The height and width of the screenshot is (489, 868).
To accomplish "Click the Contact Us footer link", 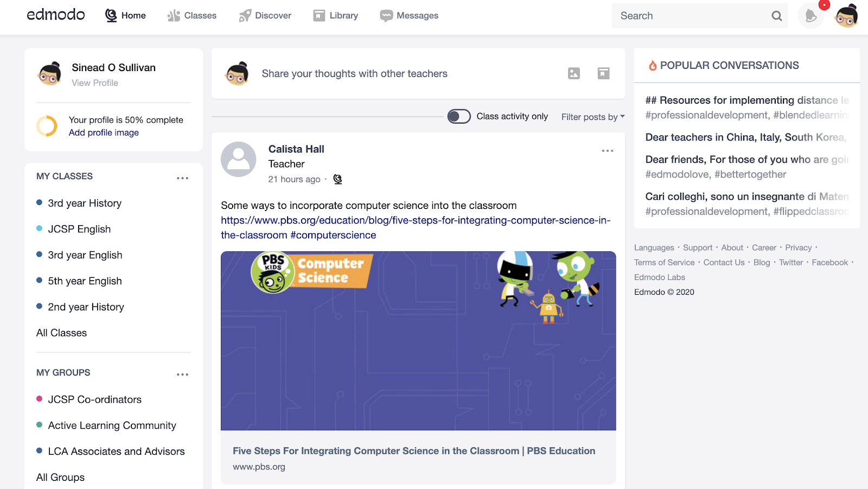I will tap(724, 262).
